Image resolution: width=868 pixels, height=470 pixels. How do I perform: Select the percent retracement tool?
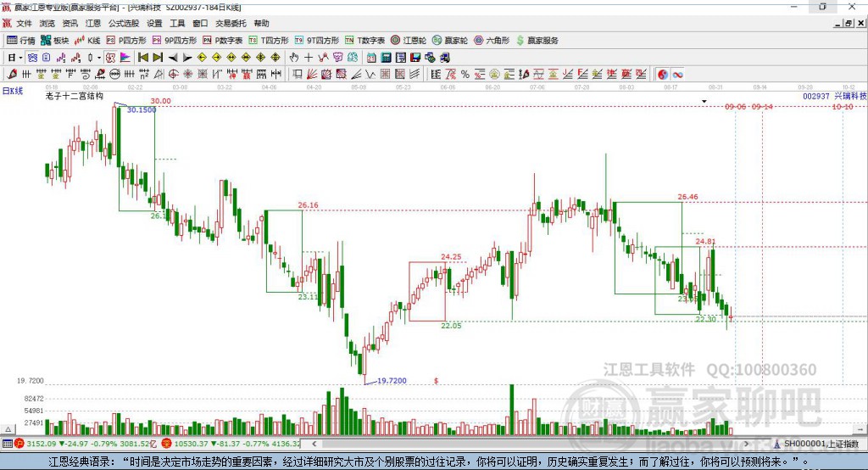tap(465, 74)
